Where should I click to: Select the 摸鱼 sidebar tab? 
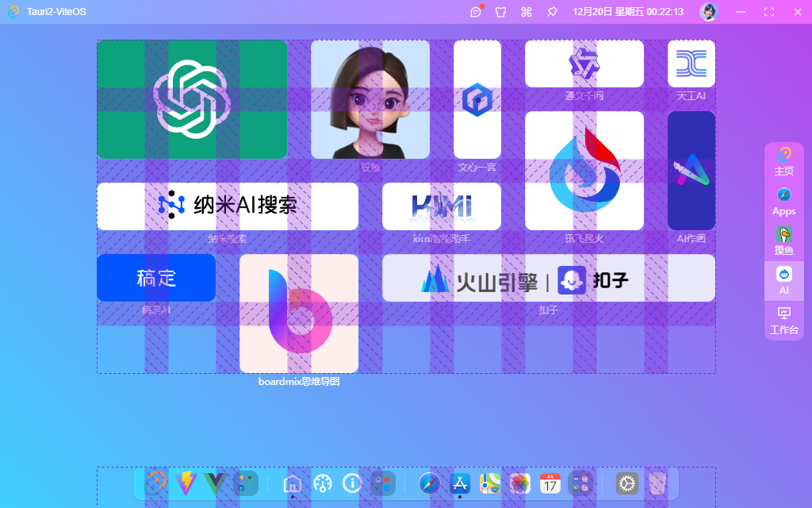pos(784,241)
